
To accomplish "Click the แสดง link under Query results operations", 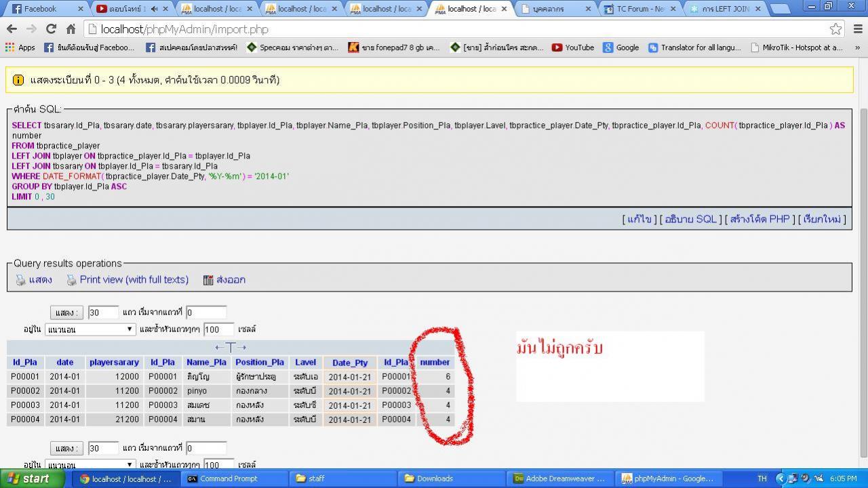I will tap(40, 280).
